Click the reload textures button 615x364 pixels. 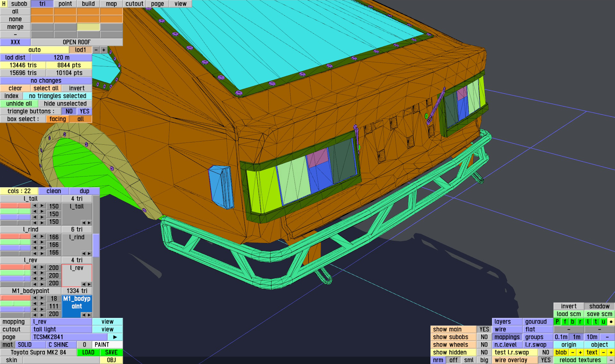(x=580, y=360)
